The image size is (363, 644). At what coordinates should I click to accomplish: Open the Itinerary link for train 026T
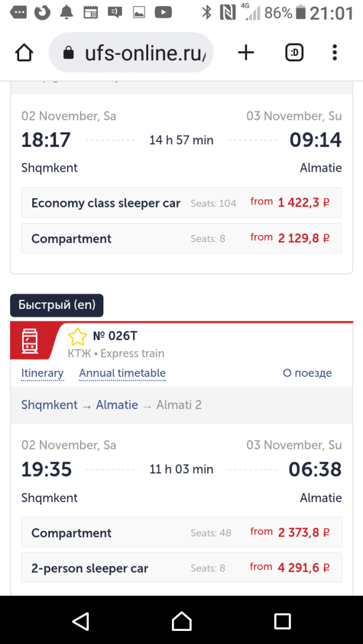click(x=42, y=373)
